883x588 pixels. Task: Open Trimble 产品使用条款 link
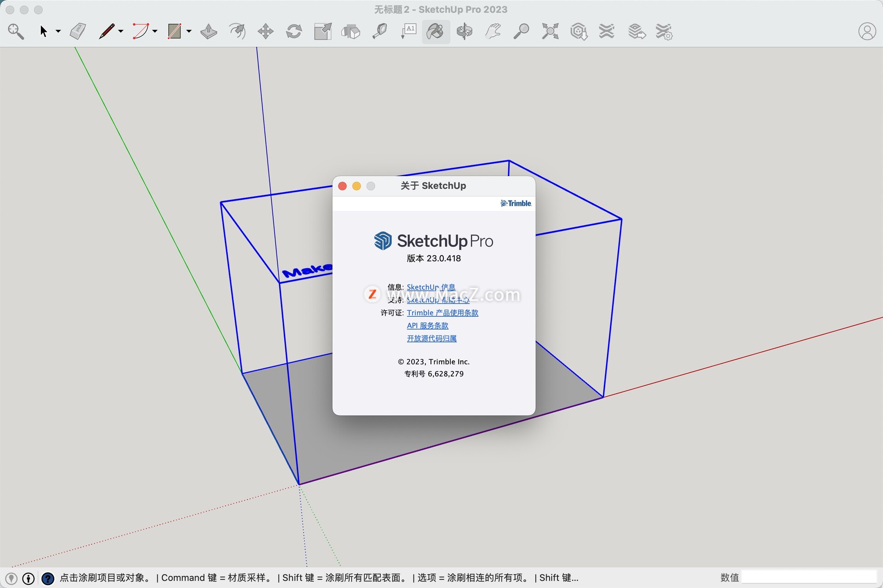click(x=442, y=313)
